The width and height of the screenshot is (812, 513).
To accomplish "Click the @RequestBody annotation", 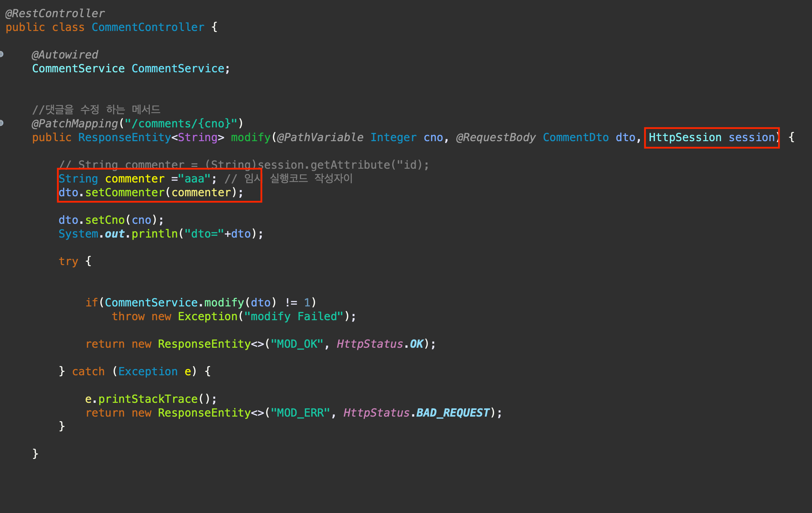I will [496, 137].
